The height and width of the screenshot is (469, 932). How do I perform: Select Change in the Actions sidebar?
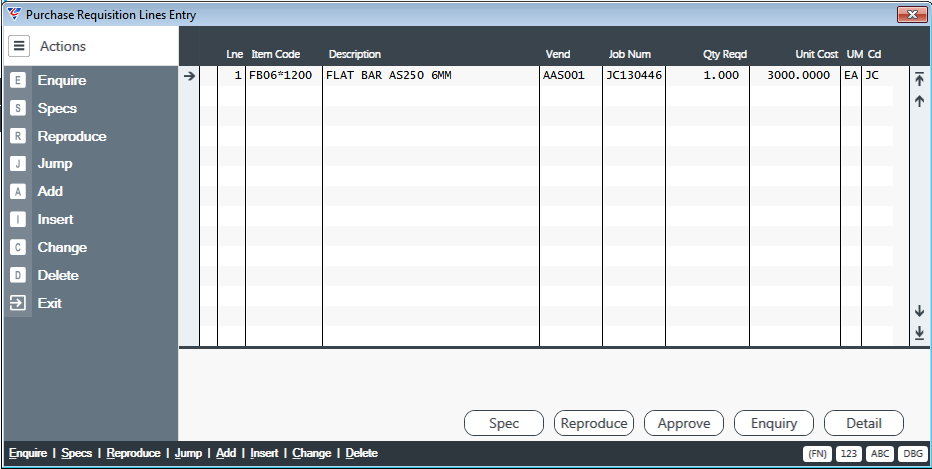pyautogui.click(x=62, y=247)
